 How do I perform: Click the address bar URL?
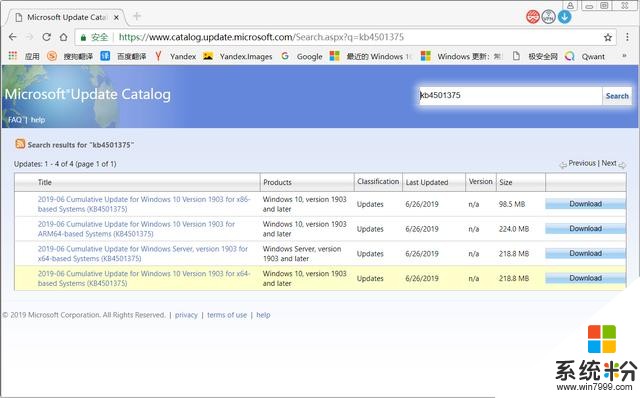coord(261,38)
